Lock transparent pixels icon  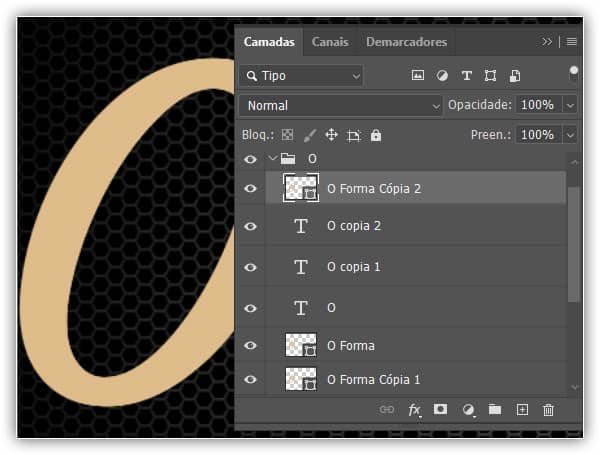point(287,135)
